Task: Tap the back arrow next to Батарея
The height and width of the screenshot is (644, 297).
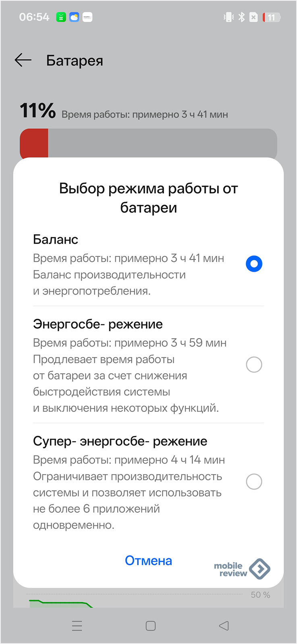Action: click(23, 60)
